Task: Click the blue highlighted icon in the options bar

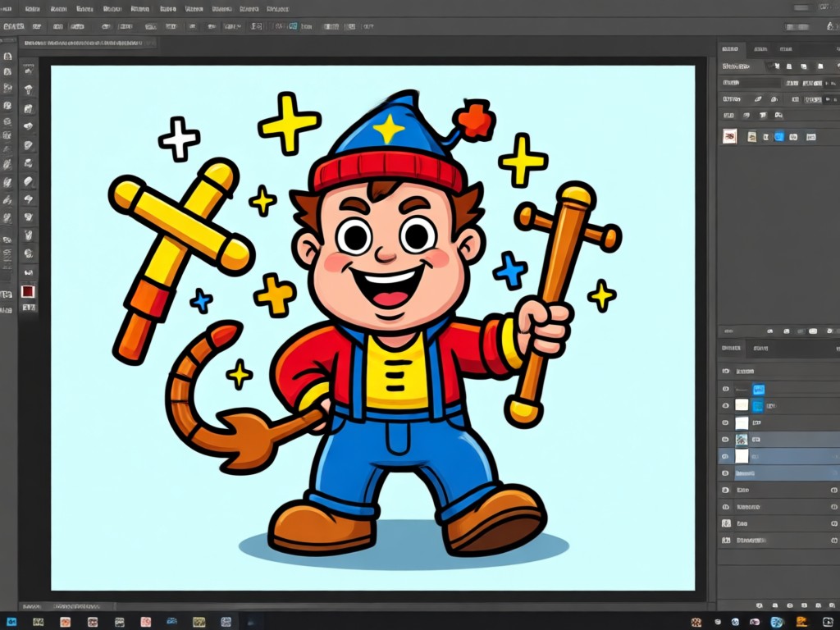Action: (x=293, y=25)
